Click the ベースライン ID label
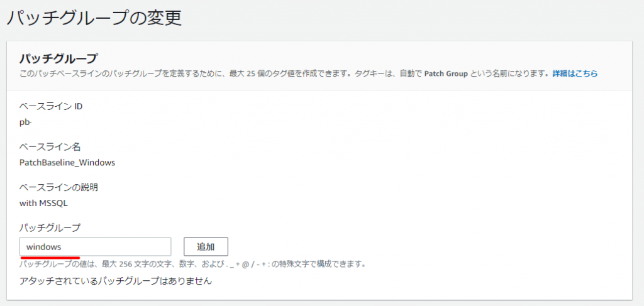Viewport: 644px width, 306px height. (51, 107)
